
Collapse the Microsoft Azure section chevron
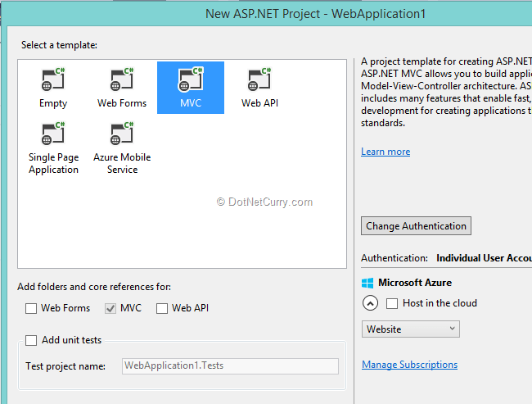(x=370, y=303)
